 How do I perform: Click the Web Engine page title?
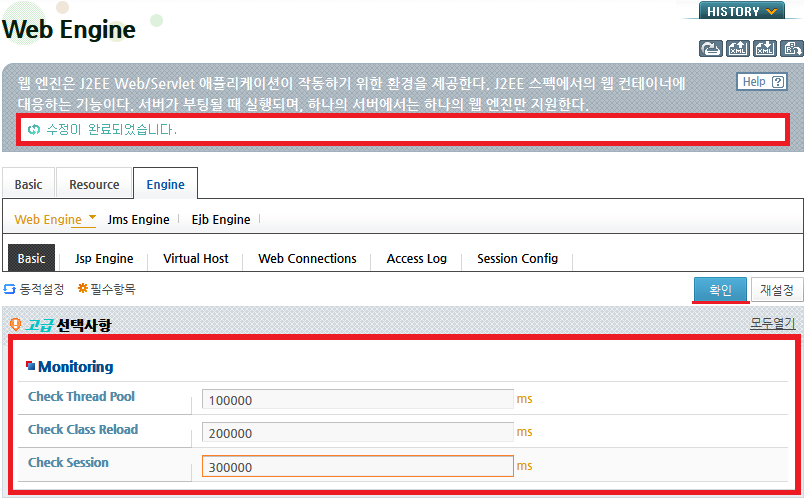(69, 29)
